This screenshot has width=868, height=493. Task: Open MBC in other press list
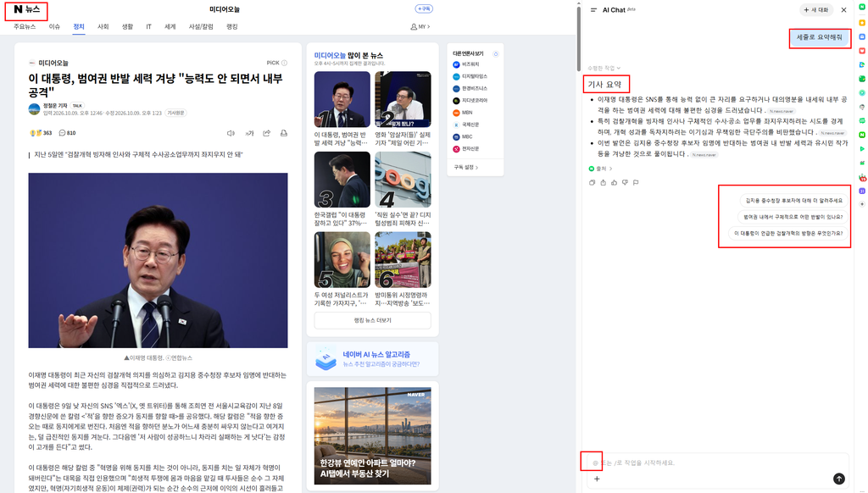pyautogui.click(x=463, y=136)
